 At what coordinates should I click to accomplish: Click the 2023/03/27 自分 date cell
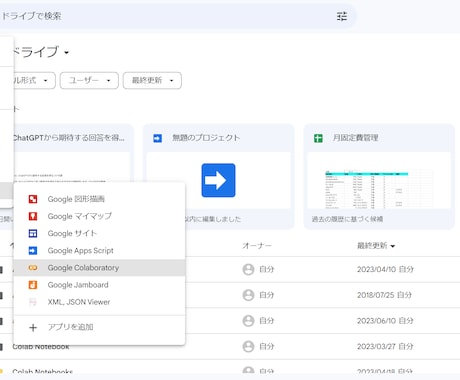click(385, 346)
